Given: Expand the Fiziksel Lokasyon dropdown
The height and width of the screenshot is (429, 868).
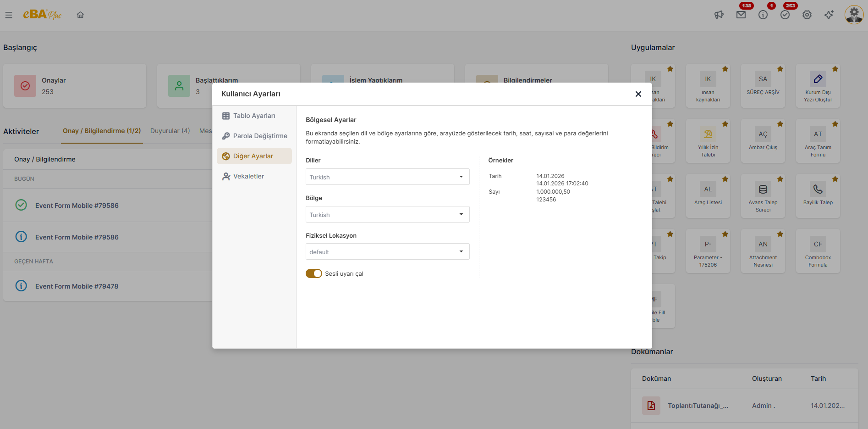Looking at the screenshot, I should tap(387, 251).
